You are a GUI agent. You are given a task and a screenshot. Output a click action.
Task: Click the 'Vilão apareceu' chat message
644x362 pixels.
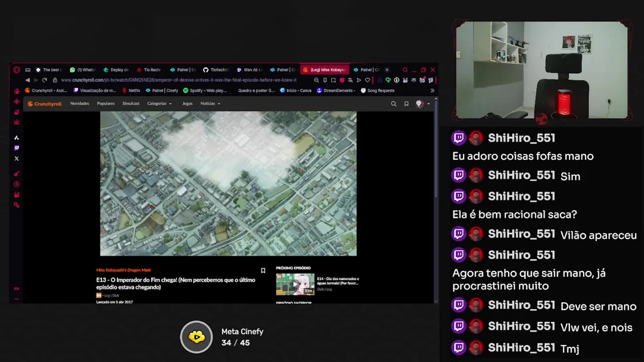pyautogui.click(x=598, y=235)
